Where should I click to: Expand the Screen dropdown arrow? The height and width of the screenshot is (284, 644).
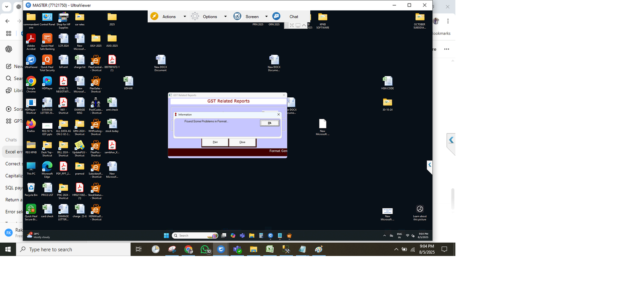266,16
